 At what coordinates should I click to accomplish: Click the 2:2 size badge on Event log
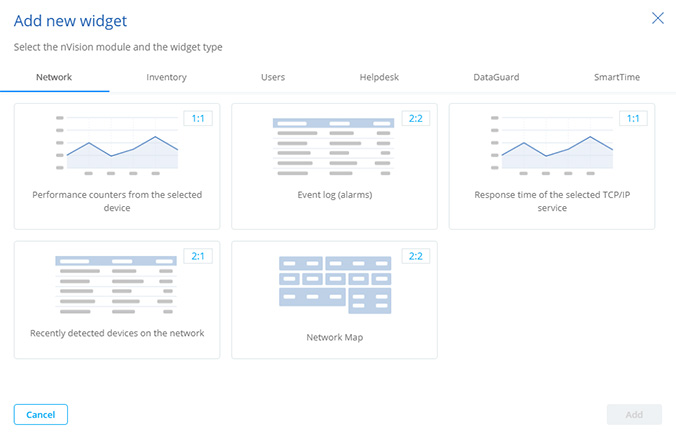pos(416,119)
